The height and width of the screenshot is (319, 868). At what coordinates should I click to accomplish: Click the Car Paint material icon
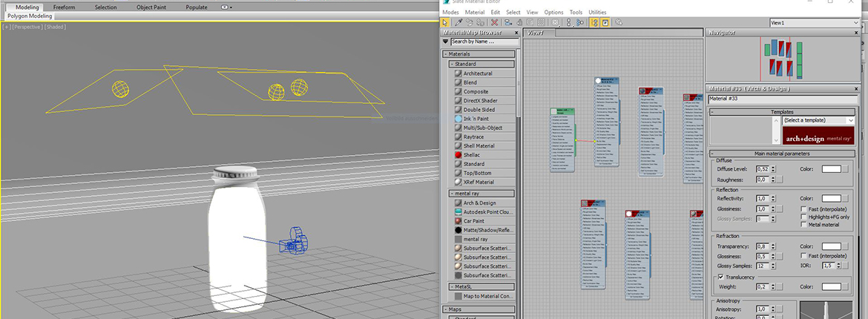tap(458, 221)
